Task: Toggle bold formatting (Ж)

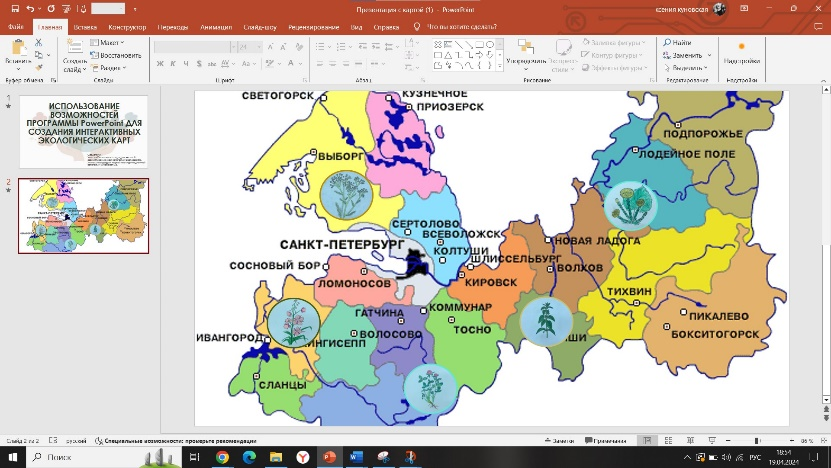Action: [x=159, y=63]
